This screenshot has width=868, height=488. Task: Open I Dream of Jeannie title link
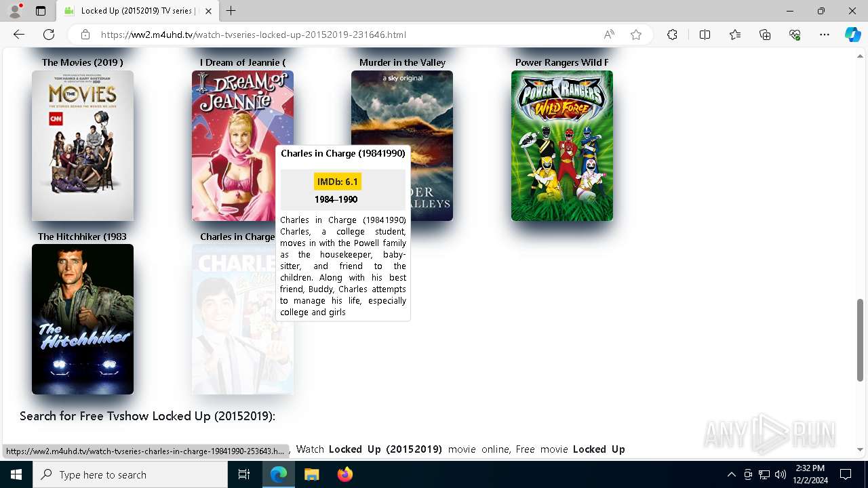(242, 62)
